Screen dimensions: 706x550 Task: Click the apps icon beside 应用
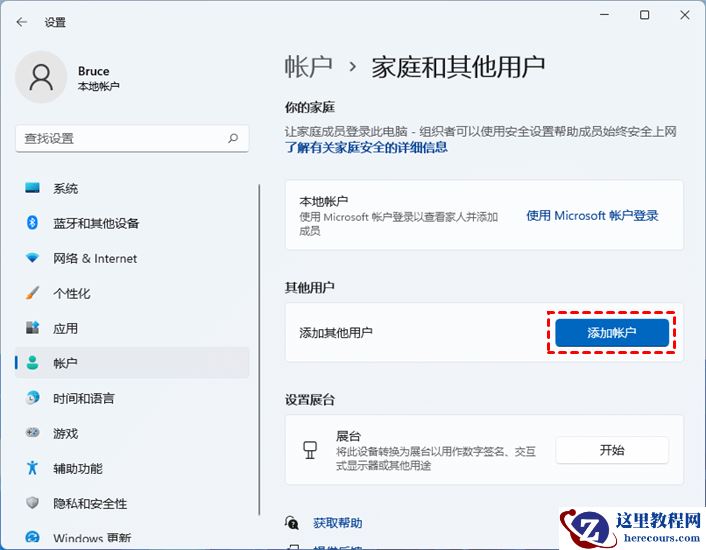pyautogui.click(x=32, y=328)
